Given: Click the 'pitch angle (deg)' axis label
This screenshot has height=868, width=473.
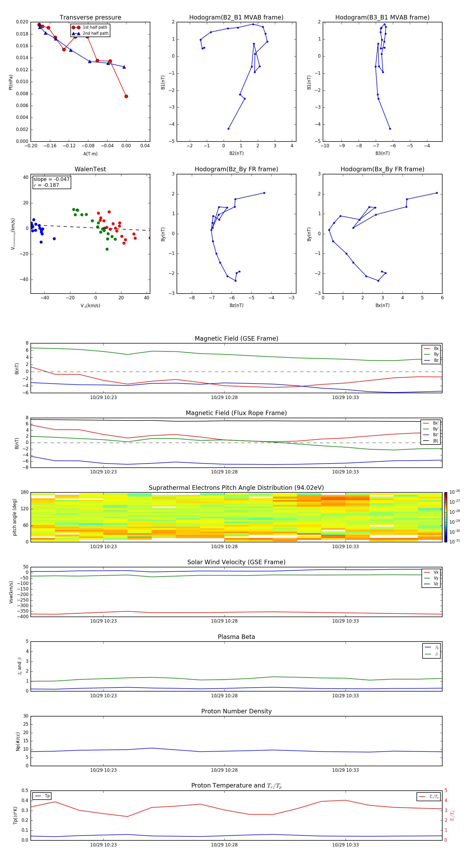Looking at the screenshot, I should coord(14,517).
